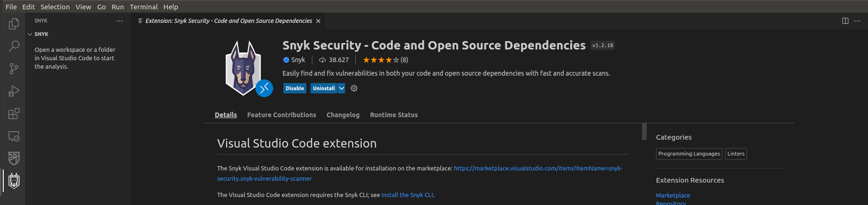This screenshot has height=205, width=868.
Task: Click the extension description text
Action: (446, 73)
